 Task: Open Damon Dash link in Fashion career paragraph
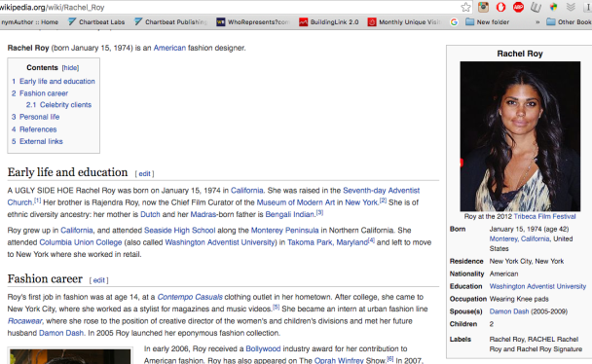(61, 334)
